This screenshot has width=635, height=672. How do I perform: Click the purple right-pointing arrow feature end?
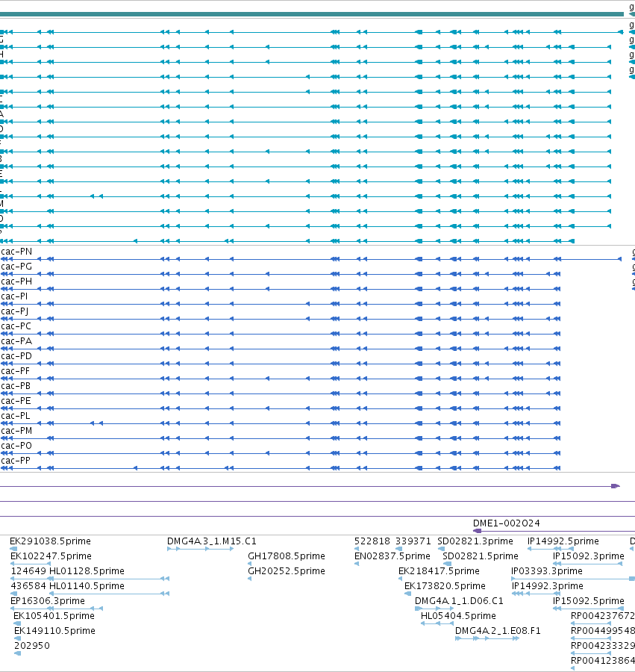(616, 486)
